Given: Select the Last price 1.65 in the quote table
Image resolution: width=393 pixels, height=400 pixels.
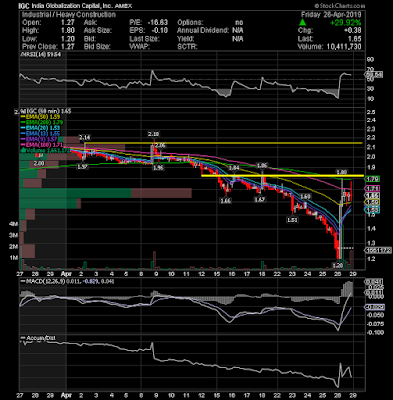Looking at the screenshot, I should (355, 39).
